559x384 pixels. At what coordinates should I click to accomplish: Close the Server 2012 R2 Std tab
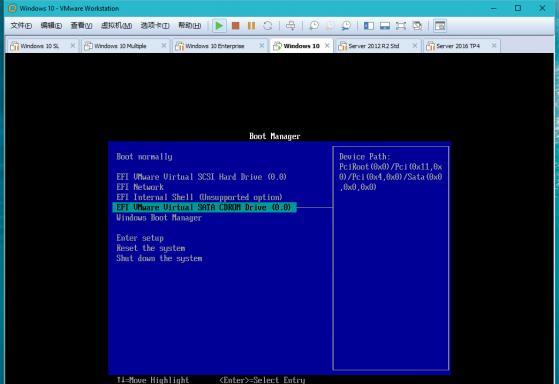415,46
